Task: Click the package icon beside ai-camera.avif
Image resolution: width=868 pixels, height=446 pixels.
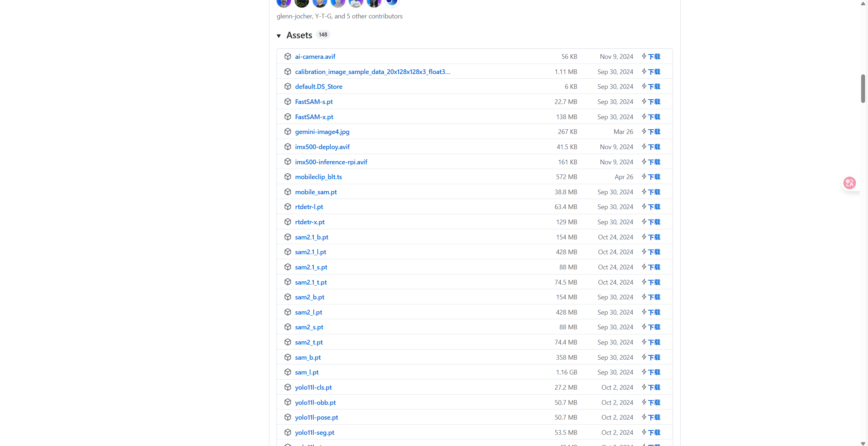Action: pyautogui.click(x=288, y=56)
